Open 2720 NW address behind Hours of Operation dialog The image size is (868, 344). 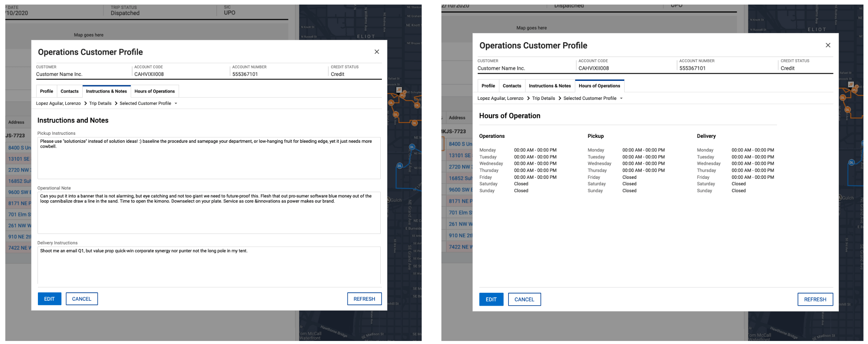coord(461,167)
